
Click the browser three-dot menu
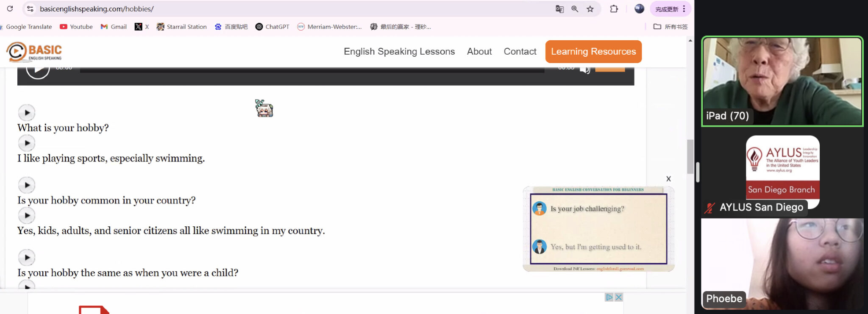[x=684, y=9]
